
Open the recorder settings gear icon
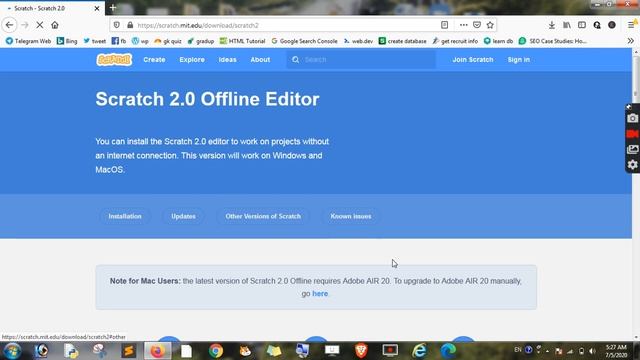click(633, 164)
